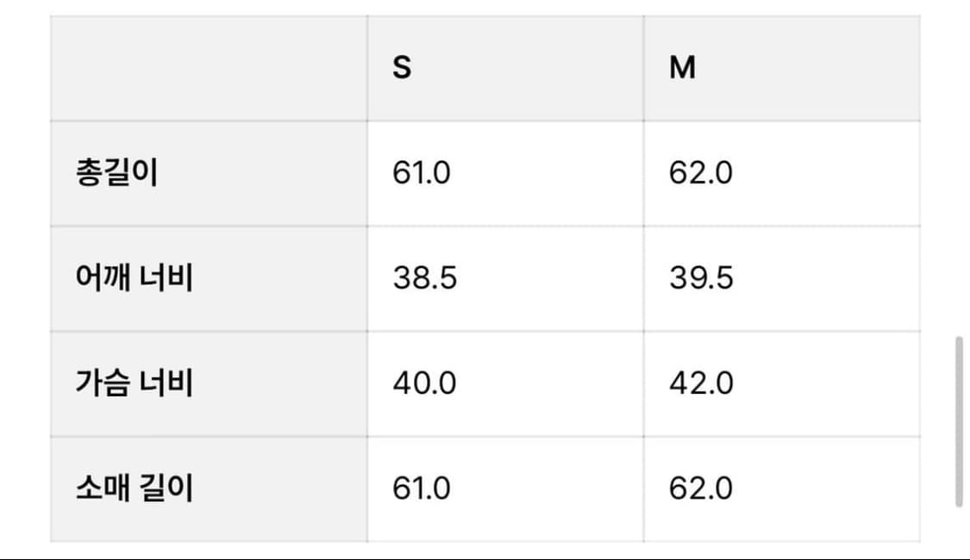This screenshot has width=970, height=560.
Task: Click the M size column header
Action: [682, 68]
